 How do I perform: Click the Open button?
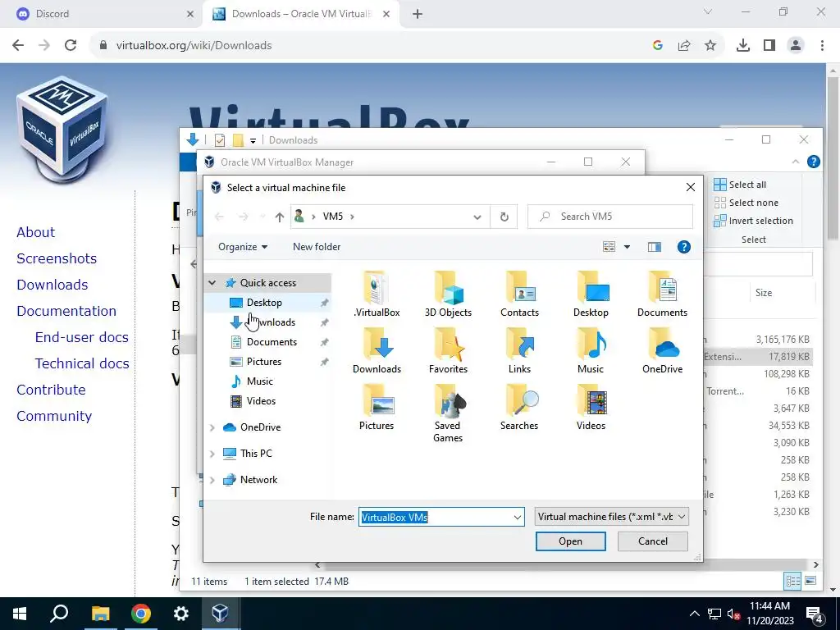tap(571, 541)
